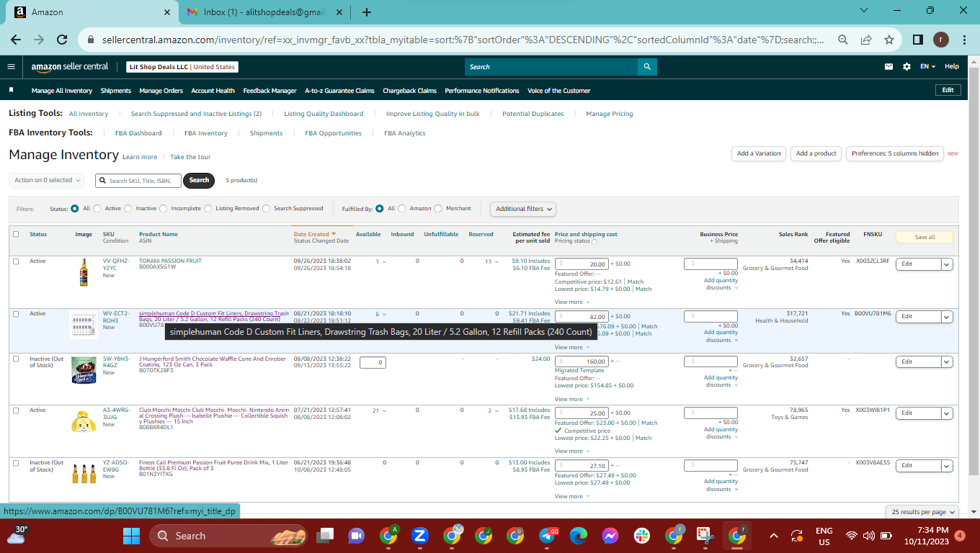Open the Windows Start menu
The height and width of the screenshot is (553, 980).
pos(131,536)
